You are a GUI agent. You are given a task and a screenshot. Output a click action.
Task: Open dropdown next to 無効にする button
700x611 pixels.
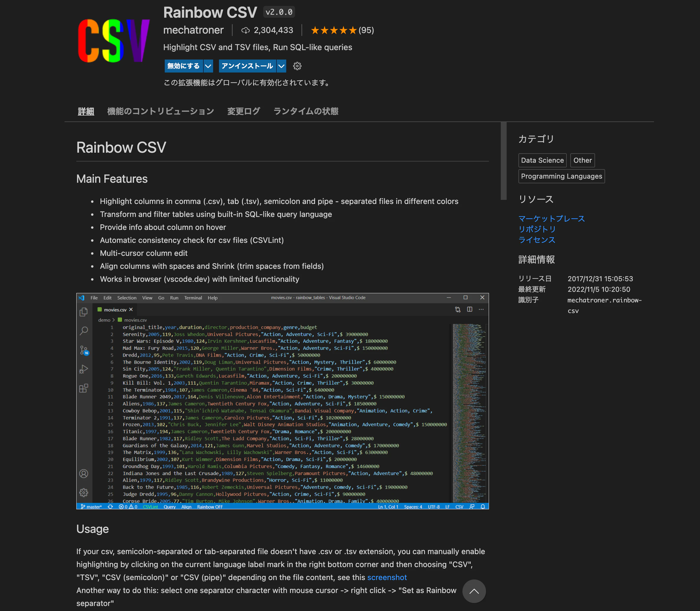pos(208,66)
